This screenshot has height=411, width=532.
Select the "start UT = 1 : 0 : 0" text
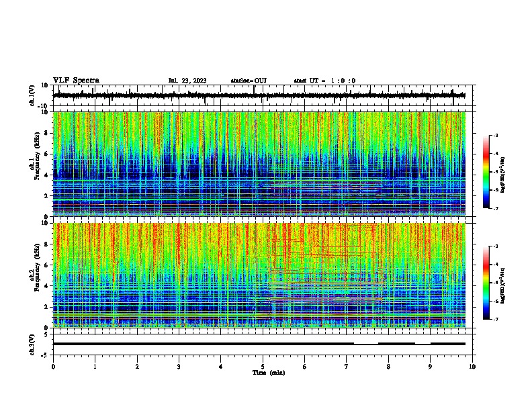click(324, 81)
